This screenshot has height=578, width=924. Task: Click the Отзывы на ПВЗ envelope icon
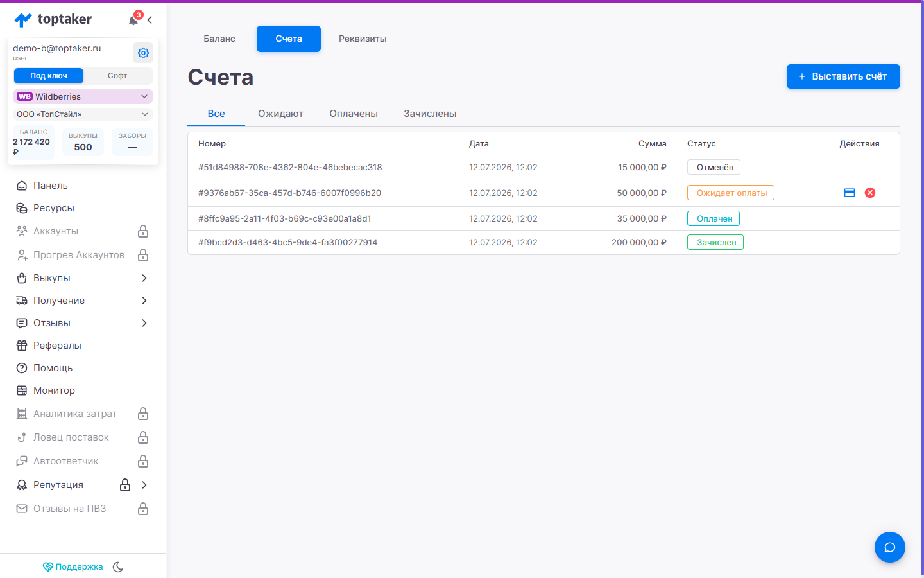click(22, 509)
